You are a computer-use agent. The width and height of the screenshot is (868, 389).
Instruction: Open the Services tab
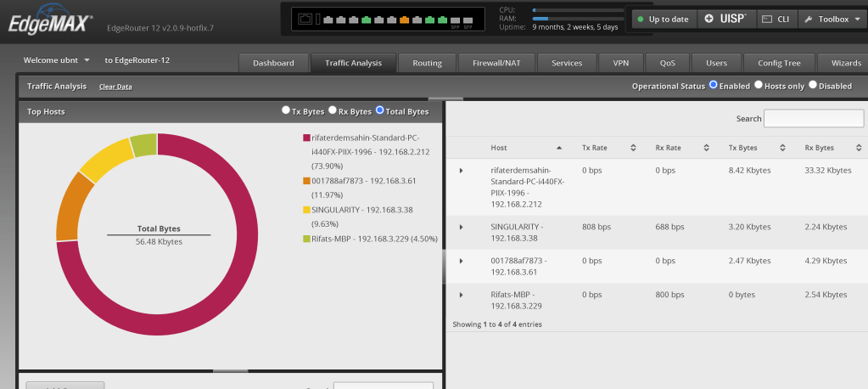[567, 63]
